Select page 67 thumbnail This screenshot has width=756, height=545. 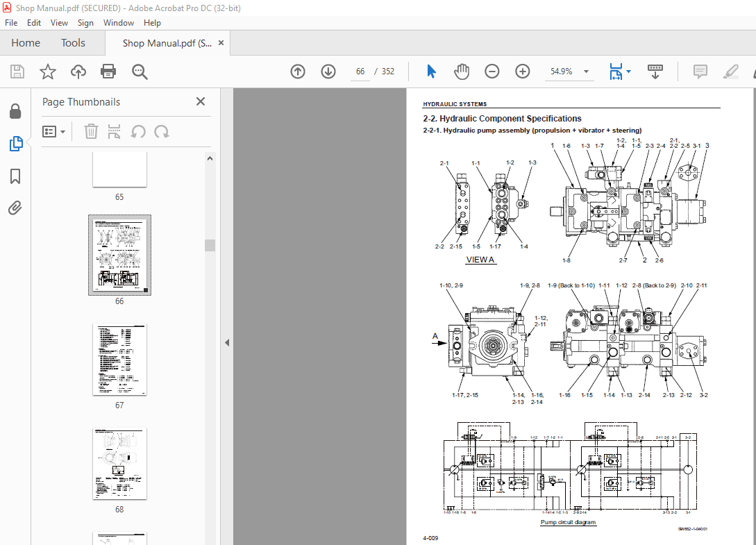(x=119, y=360)
